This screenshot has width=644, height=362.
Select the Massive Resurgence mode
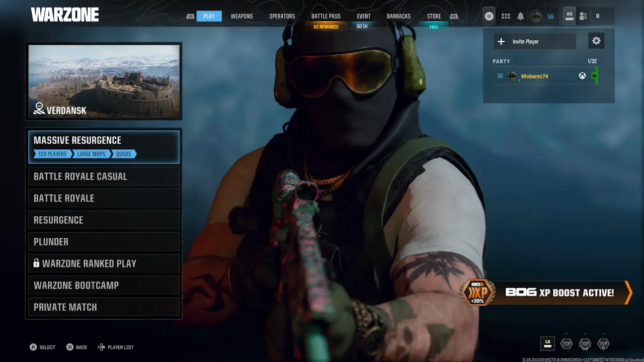[x=104, y=147]
